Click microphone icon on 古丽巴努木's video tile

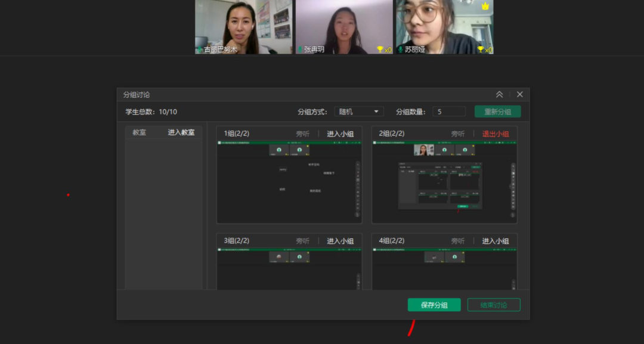200,49
